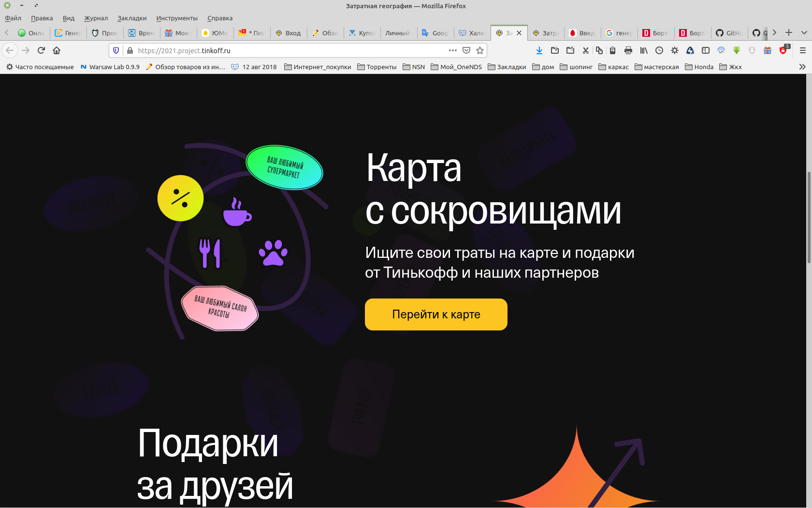Open the Library bookshelf icon
Screen dimensions: 812x508
coord(644,50)
